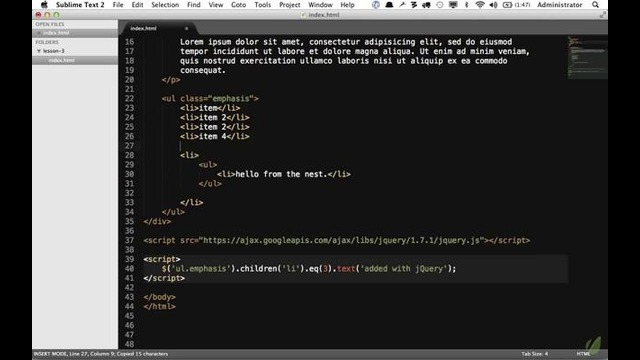Open the View menu
The width and height of the screenshot is (640, 360).
click(x=216, y=5)
